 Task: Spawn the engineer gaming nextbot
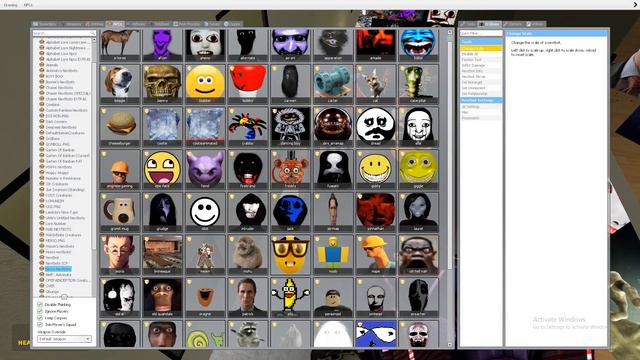120,169
